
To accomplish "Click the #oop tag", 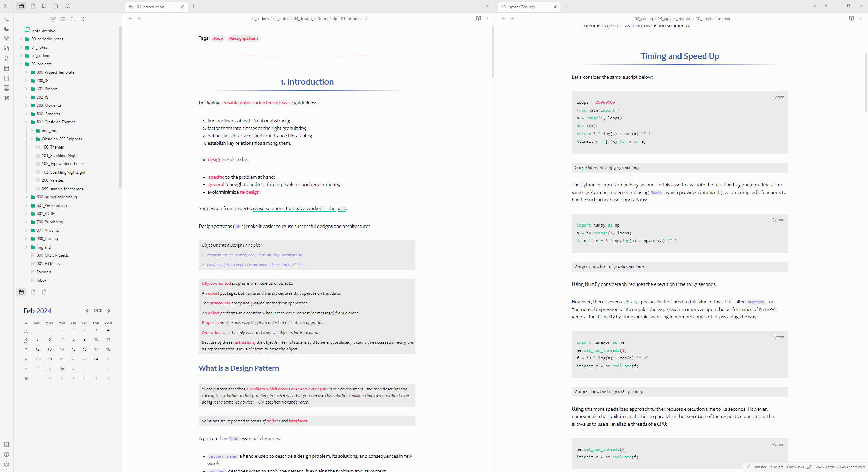I will click(218, 38).
